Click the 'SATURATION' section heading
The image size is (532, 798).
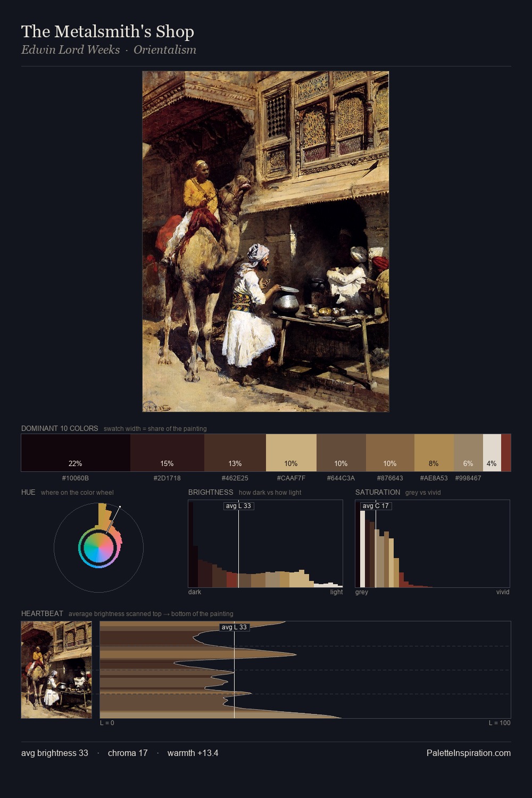point(378,492)
